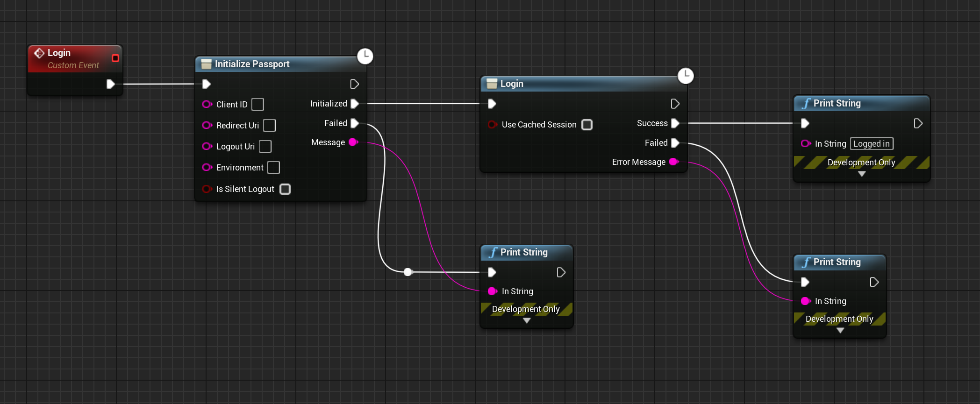Click output exec pin of middle Print String
This screenshot has height=404, width=980.
(561, 272)
